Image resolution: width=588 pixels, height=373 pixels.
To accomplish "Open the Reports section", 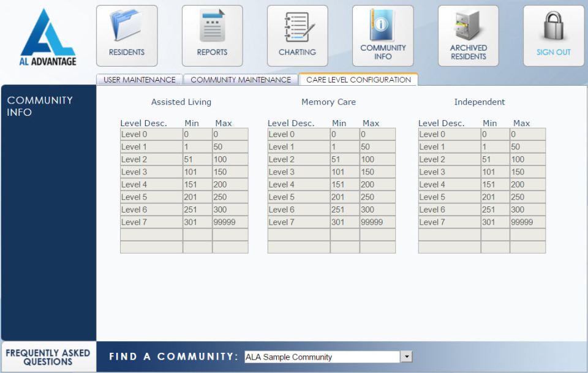I will (x=212, y=36).
